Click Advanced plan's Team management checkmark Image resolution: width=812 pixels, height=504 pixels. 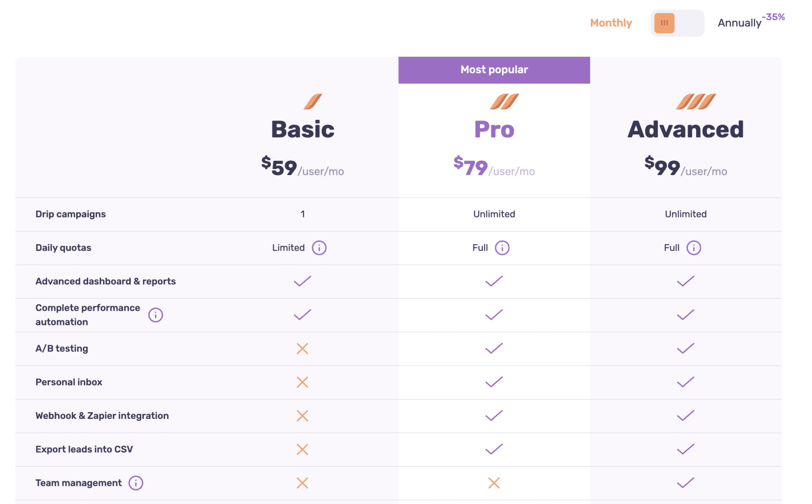click(x=686, y=483)
